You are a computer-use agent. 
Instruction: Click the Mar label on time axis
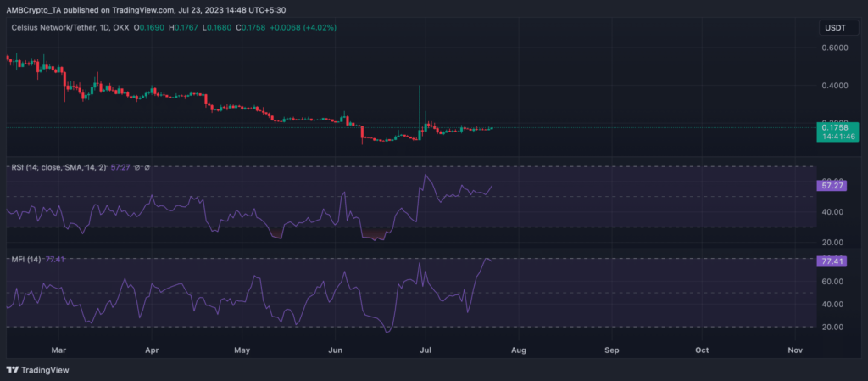point(58,349)
